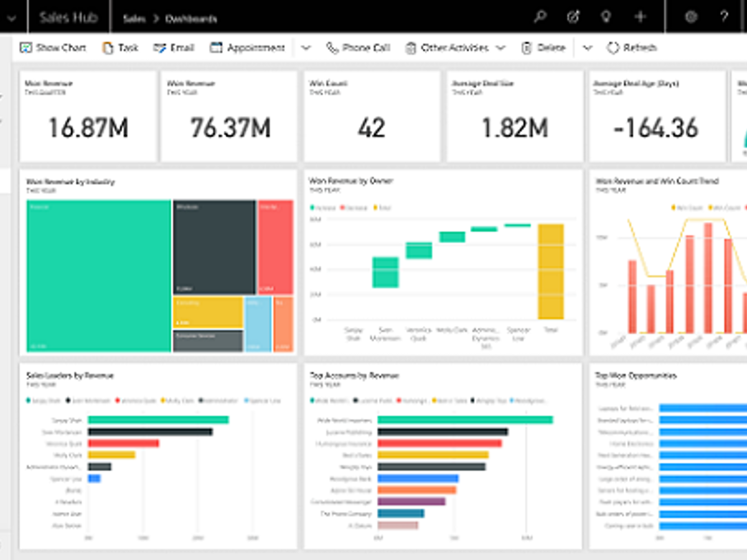The height and width of the screenshot is (560, 747).
Task: Toggle the Decrease legend item in Won Revenue by Owner
Action: [x=352, y=207]
